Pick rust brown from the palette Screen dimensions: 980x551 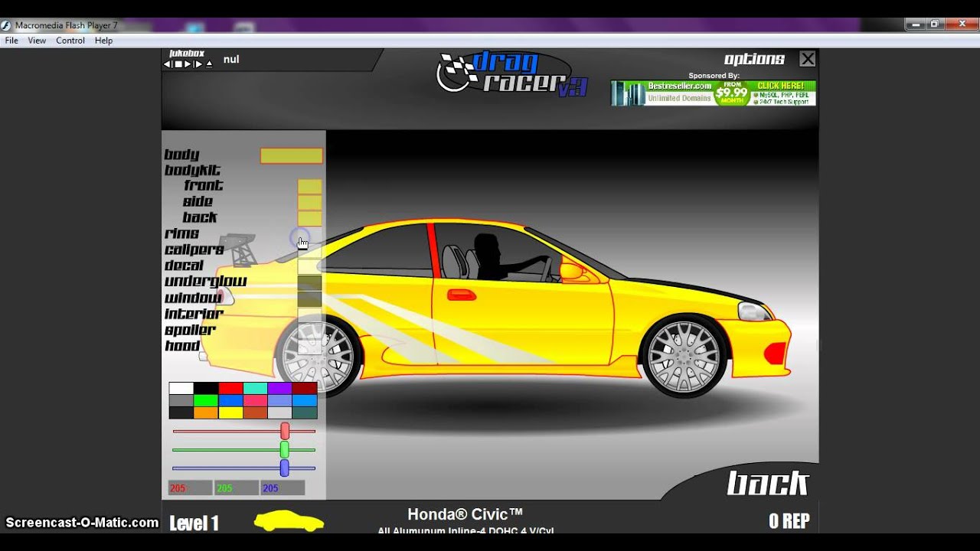[x=256, y=413]
